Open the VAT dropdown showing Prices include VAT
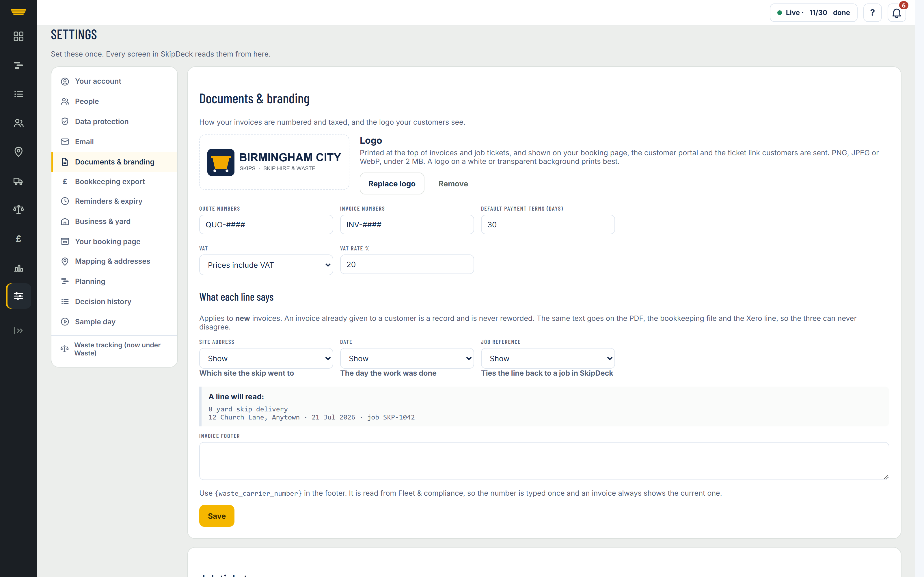Image resolution: width=924 pixels, height=577 pixels. pos(266,265)
